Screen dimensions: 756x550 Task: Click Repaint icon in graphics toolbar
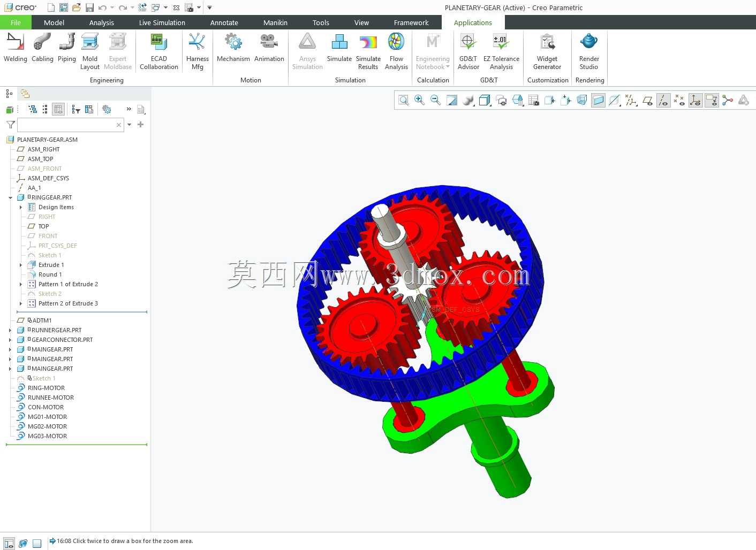[x=452, y=100]
